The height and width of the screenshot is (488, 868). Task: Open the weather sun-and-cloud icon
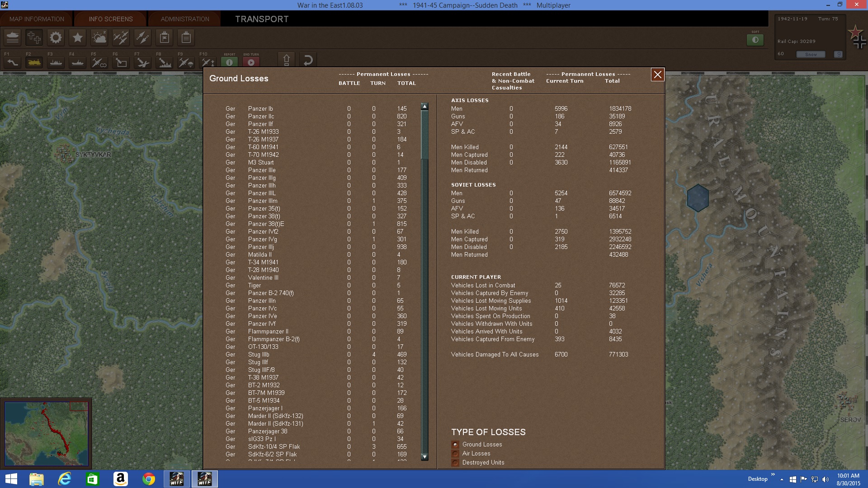coord(99,38)
